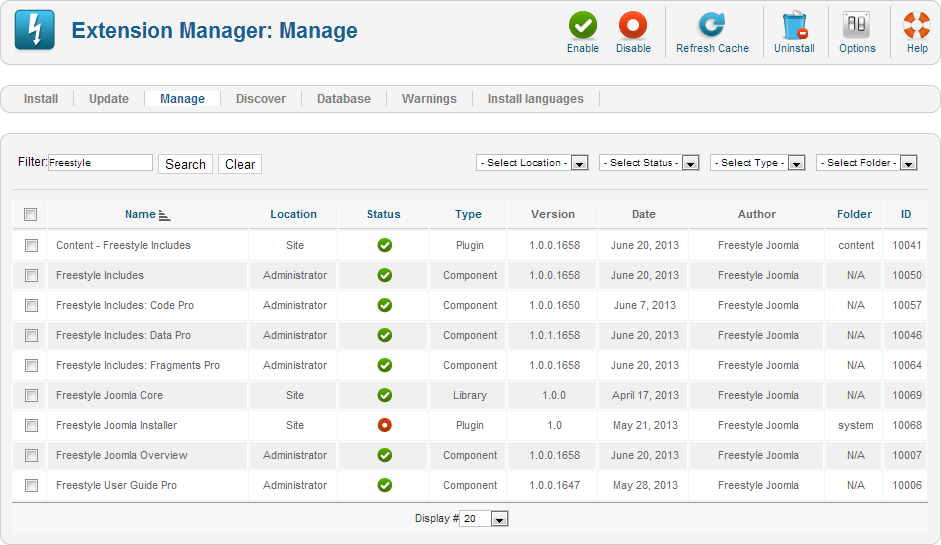The height and width of the screenshot is (545, 941).
Task: Refresh the extension cache
Action: 712,33
